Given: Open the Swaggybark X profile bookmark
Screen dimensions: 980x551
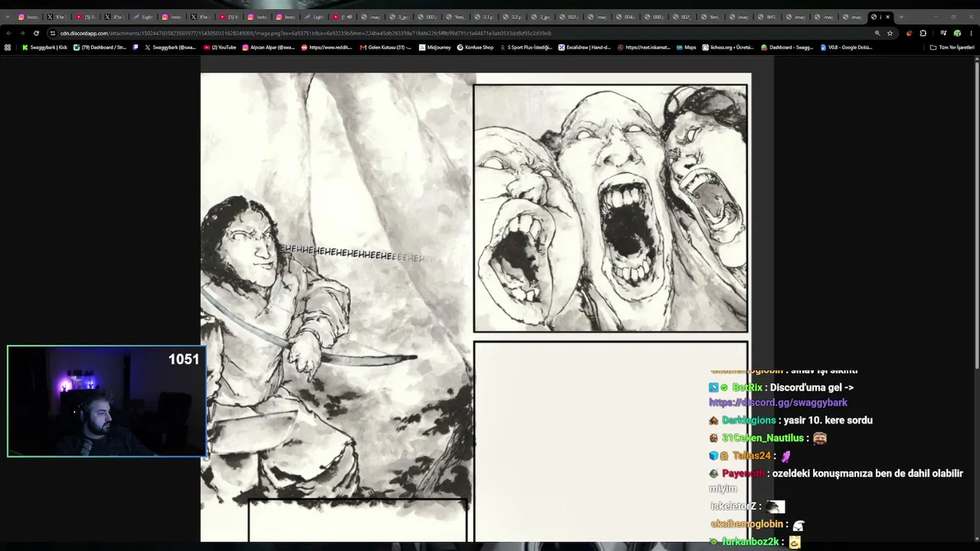Looking at the screenshot, I should click(x=171, y=47).
